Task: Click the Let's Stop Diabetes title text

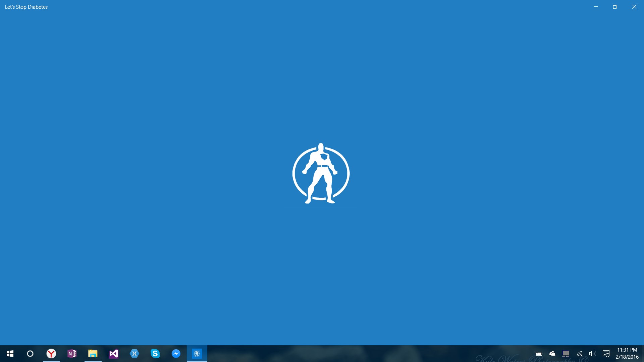Action: (x=26, y=7)
